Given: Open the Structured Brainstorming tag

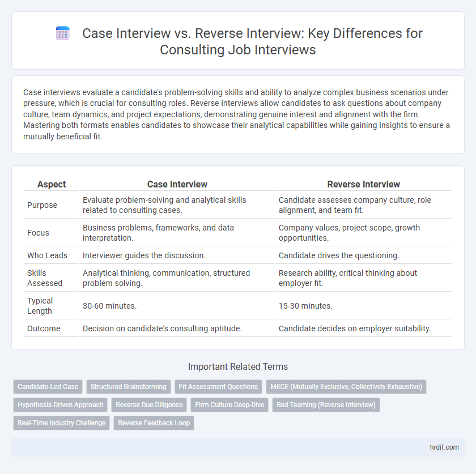Looking at the screenshot, I should point(129,387).
